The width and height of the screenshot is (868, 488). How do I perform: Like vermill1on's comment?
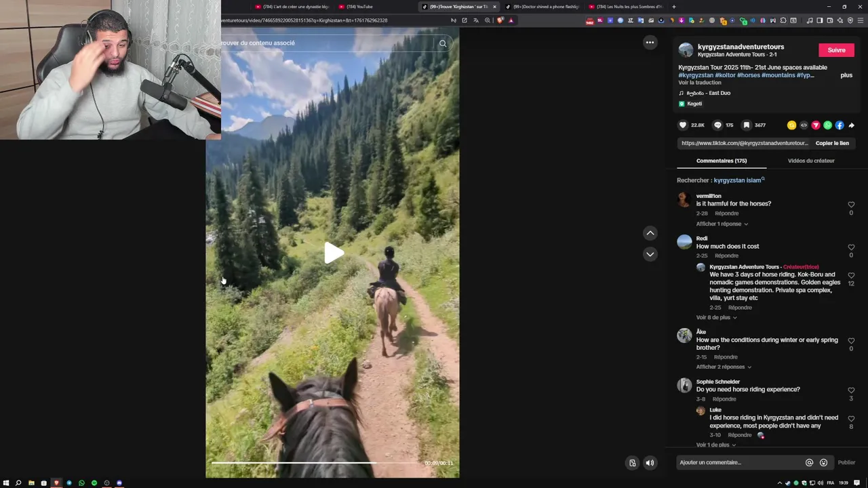point(851,205)
